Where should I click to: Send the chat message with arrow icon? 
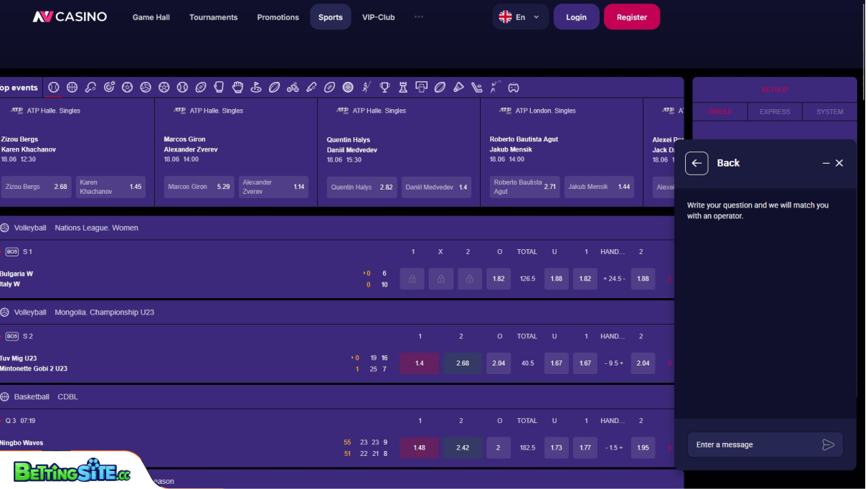[828, 444]
